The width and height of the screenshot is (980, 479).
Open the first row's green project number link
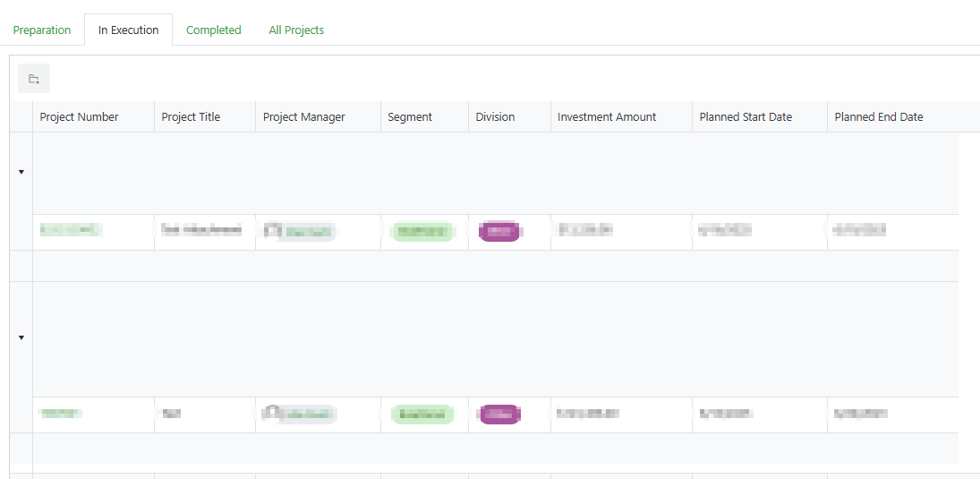(70, 231)
